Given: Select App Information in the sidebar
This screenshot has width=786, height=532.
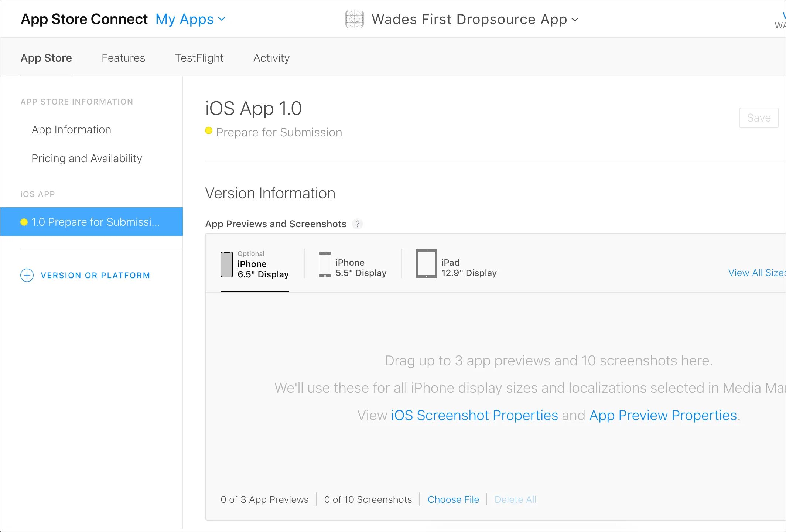Looking at the screenshot, I should point(71,130).
